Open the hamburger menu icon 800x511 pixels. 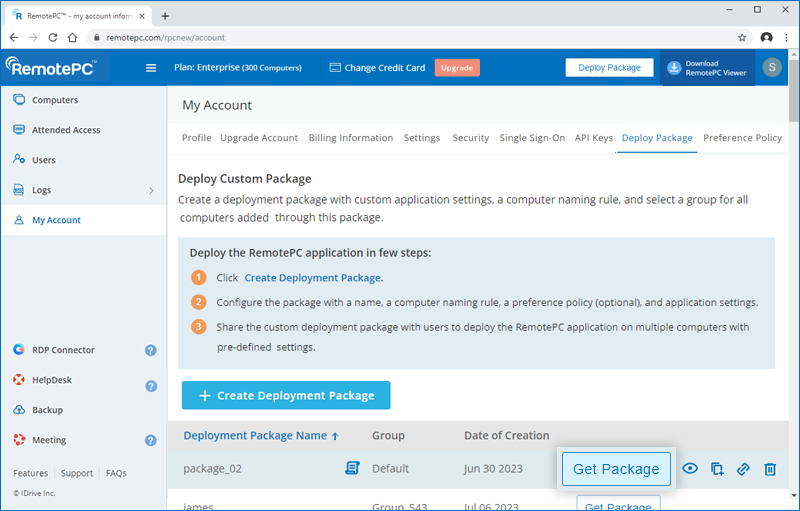coord(151,68)
